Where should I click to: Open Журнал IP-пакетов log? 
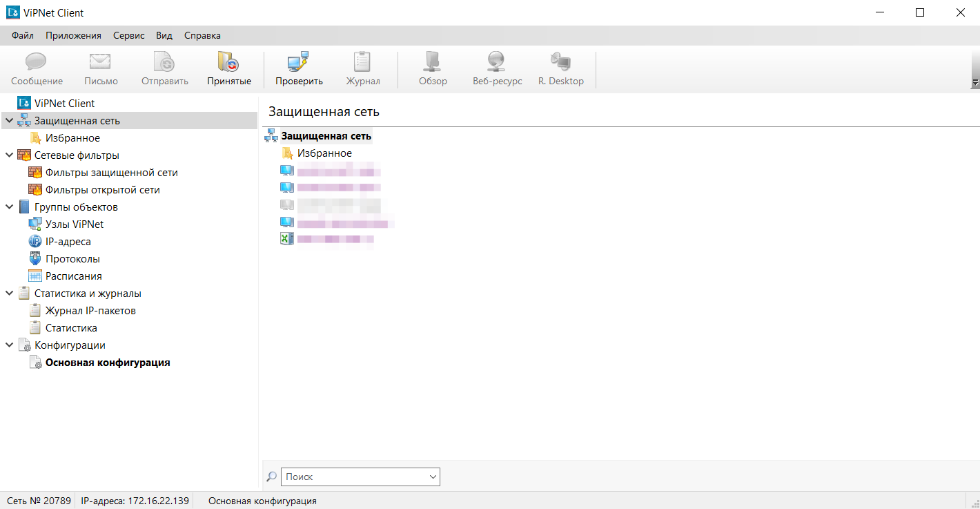90,311
